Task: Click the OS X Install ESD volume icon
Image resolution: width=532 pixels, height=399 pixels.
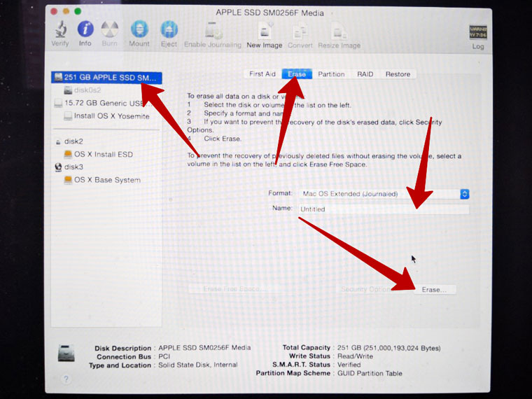Action: (68, 155)
